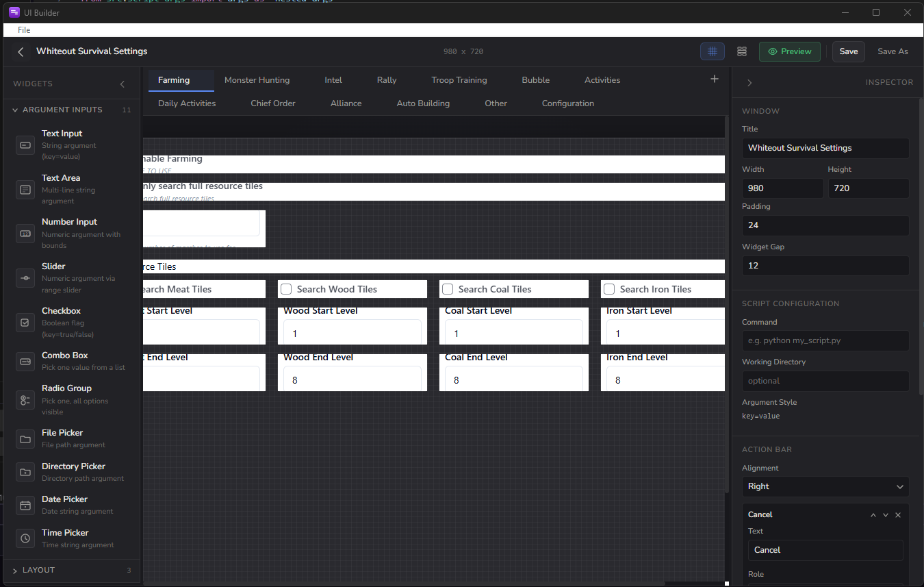Select the Text Input widget icon
Image resolution: width=924 pixels, height=587 pixels.
(25, 145)
